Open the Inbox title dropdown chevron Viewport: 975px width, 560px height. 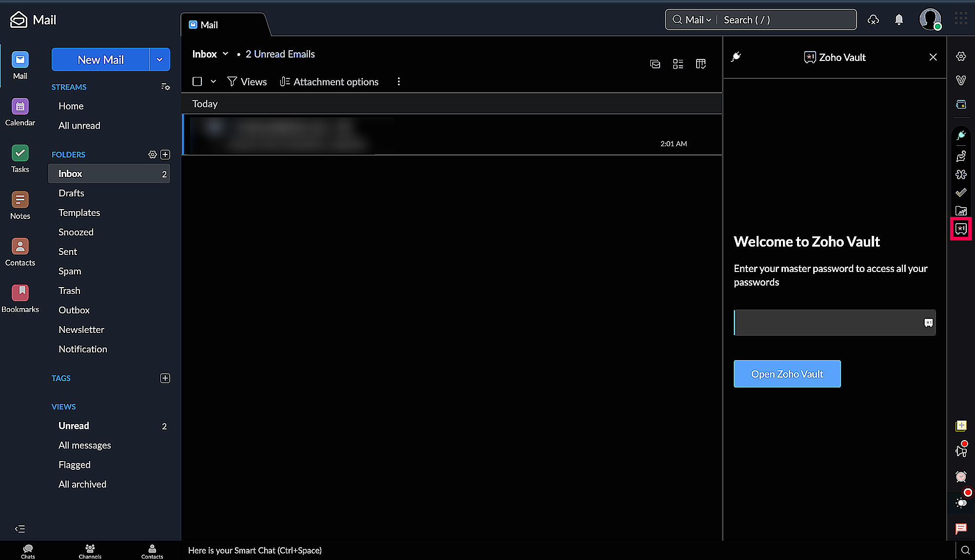[225, 54]
